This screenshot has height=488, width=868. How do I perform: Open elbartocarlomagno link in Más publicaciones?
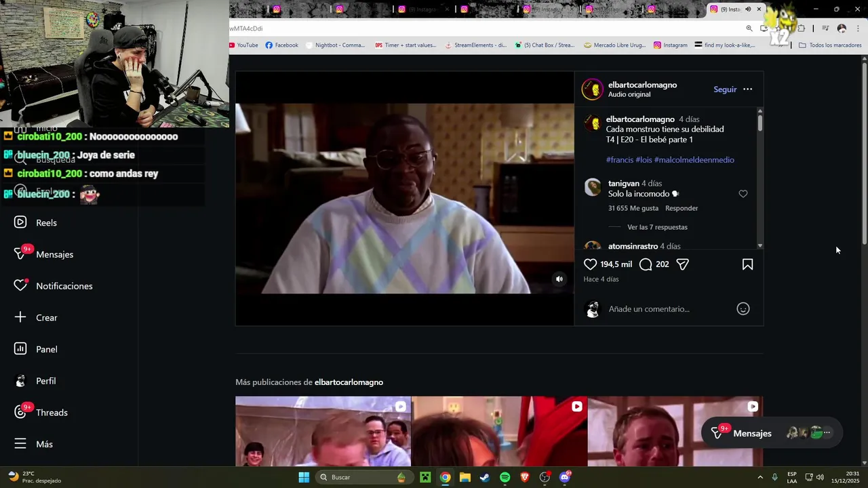click(349, 382)
